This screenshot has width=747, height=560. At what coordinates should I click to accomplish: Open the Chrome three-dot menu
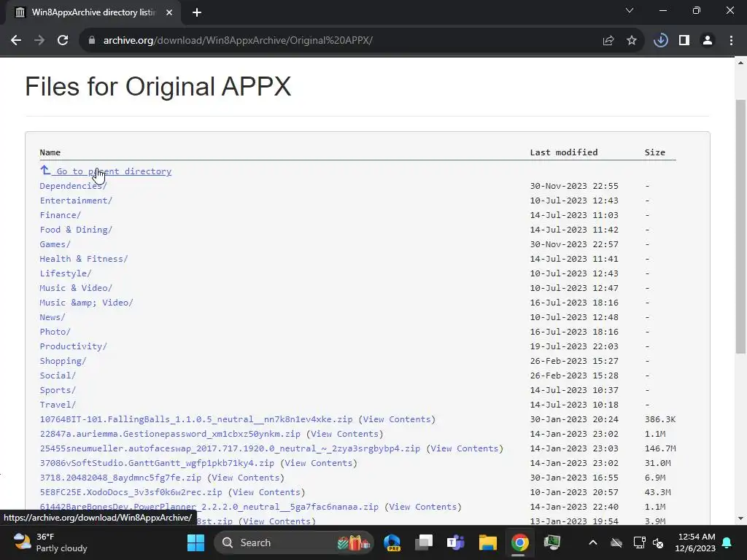pos(731,41)
